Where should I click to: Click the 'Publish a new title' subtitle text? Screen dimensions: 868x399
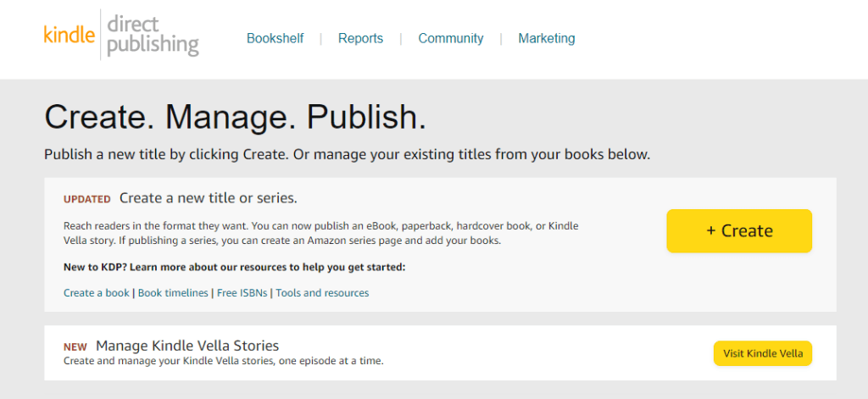pyautogui.click(x=347, y=155)
